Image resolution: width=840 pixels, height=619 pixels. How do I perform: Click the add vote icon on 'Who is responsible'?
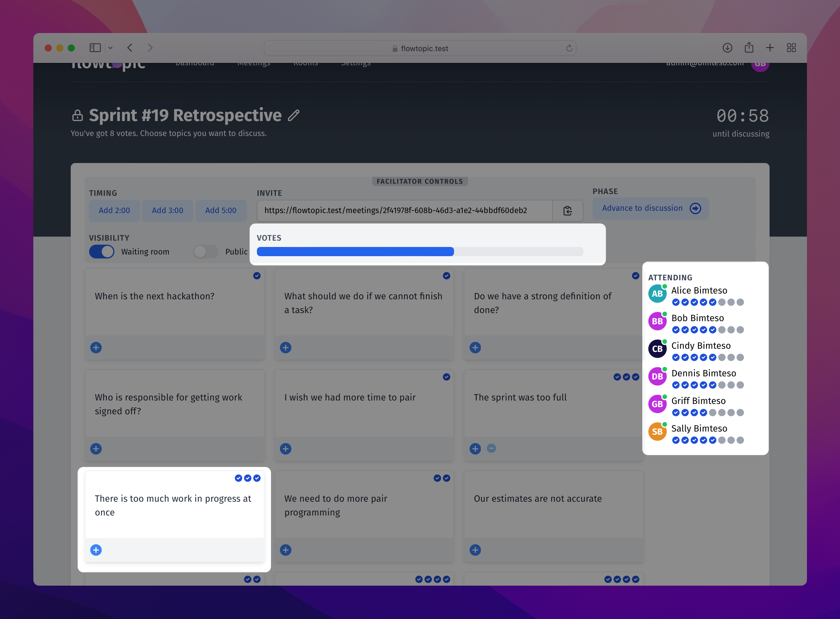point(96,449)
